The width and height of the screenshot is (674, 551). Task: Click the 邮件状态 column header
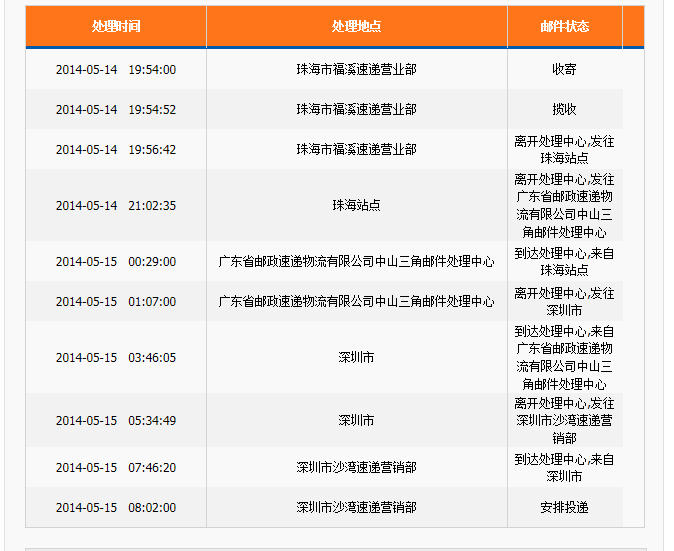coord(564,26)
